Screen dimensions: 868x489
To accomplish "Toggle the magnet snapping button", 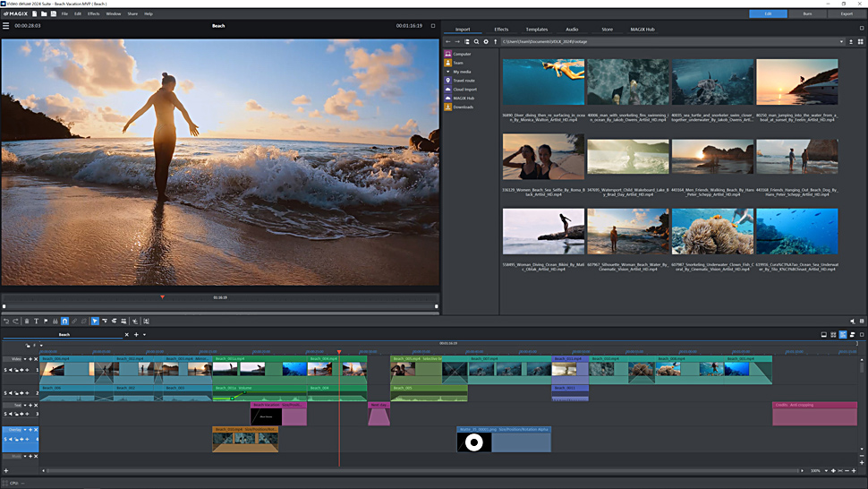I will click(x=64, y=321).
